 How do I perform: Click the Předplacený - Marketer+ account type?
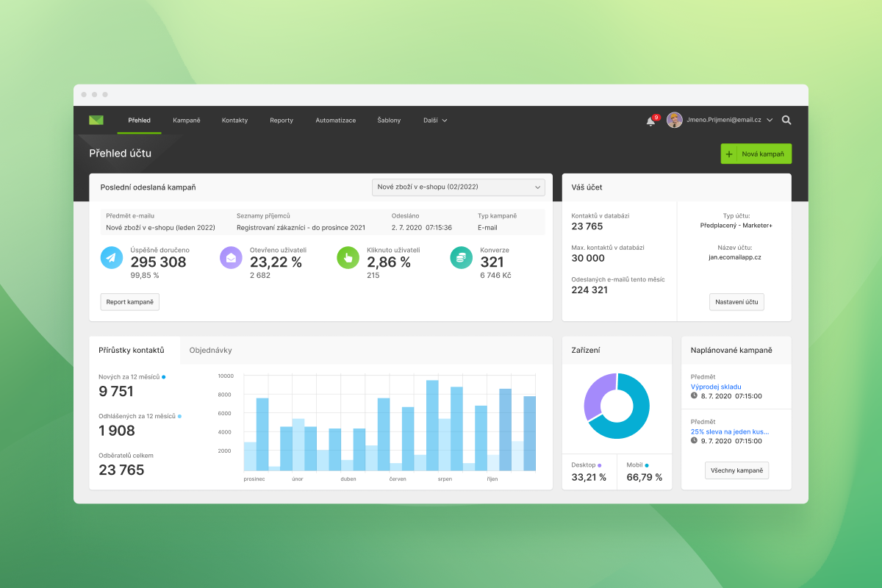pyautogui.click(x=736, y=226)
